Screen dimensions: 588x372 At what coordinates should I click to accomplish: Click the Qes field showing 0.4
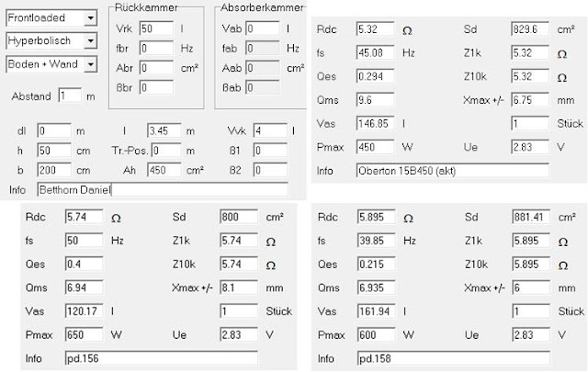84,264
